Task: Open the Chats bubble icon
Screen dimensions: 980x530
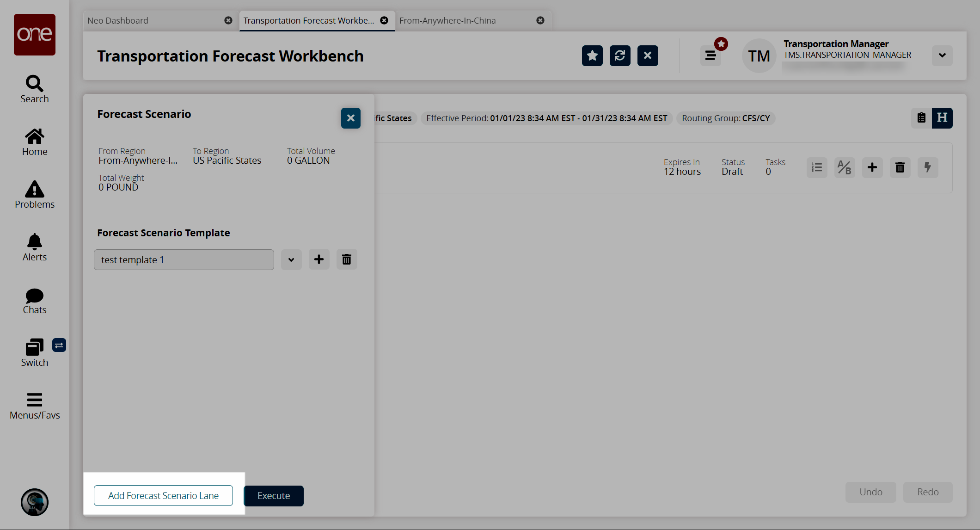Action: 35,301
